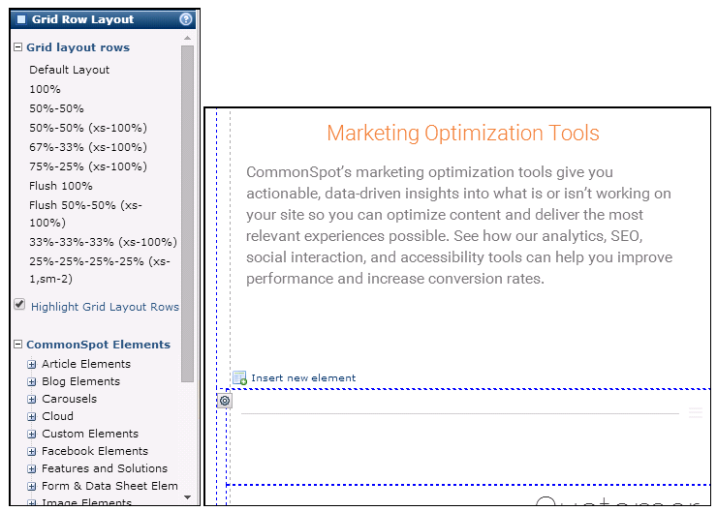
Task: Expand the Article Elements tree node
Action: 32,365
